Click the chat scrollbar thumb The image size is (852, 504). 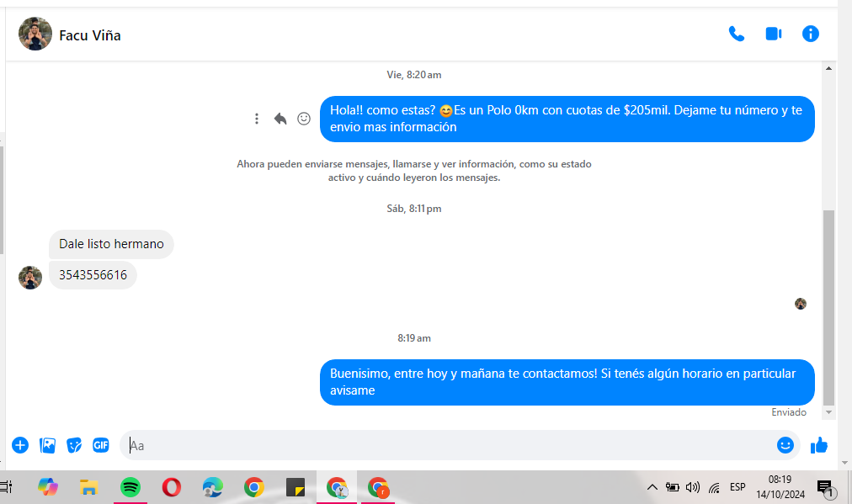[x=828, y=307]
